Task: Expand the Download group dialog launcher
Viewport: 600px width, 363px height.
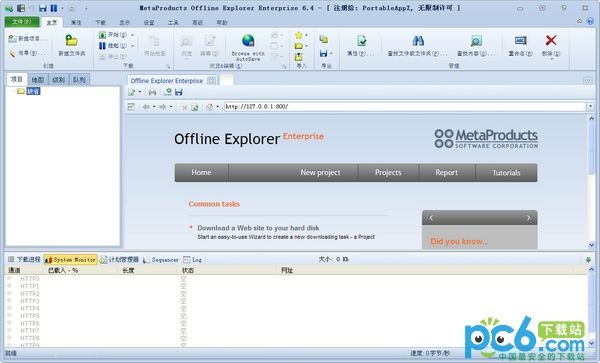Action: coord(168,67)
